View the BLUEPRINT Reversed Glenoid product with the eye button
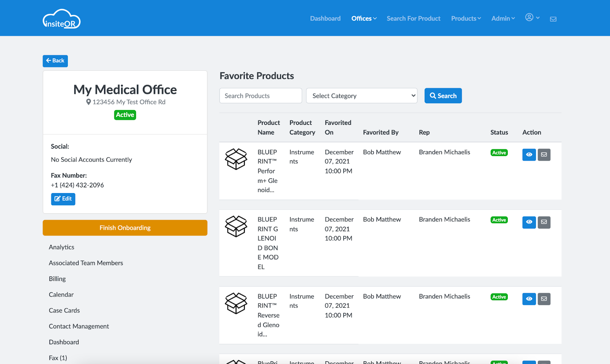This screenshot has width=610, height=364. point(529,299)
